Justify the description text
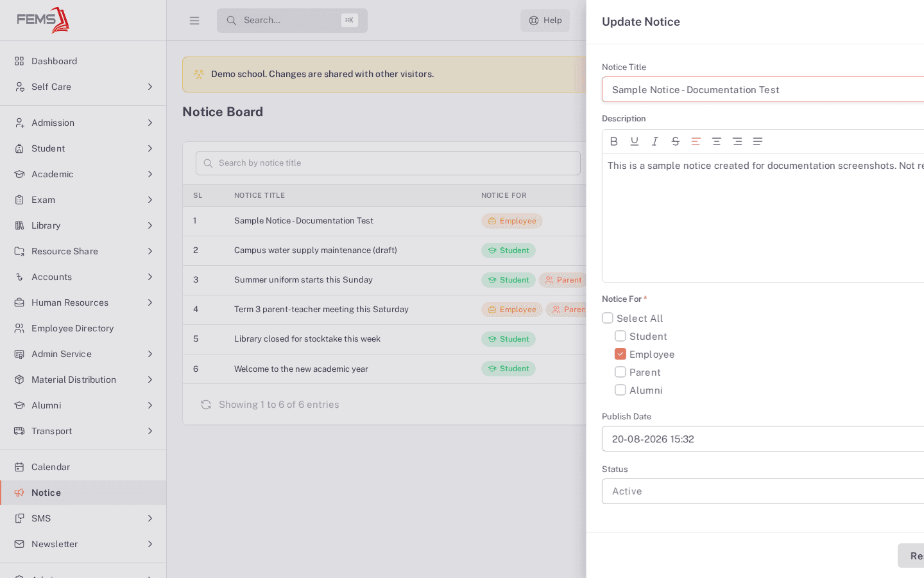 point(758,141)
